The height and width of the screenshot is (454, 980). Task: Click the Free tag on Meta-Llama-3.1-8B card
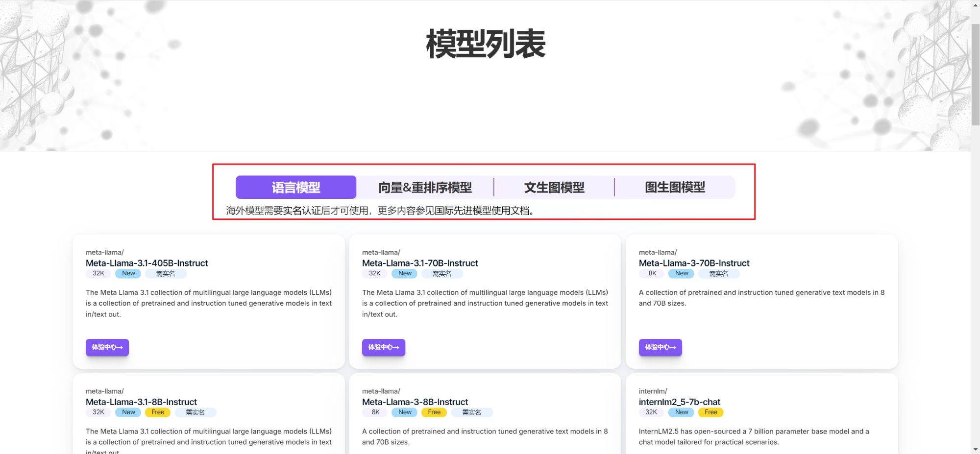click(158, 412)
